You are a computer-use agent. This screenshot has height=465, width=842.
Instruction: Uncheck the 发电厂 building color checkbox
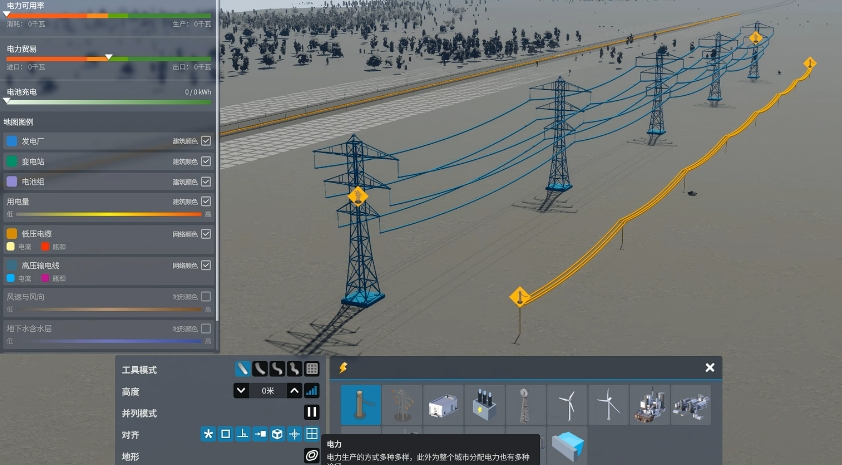(206, 141)
